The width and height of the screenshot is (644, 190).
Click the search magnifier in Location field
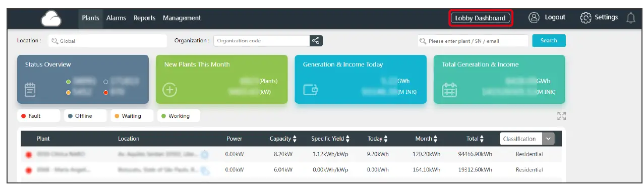pos(55,41)
